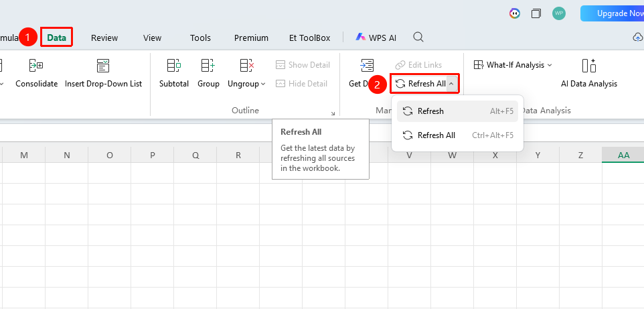
Task: Select column R header
Action: 238,155
